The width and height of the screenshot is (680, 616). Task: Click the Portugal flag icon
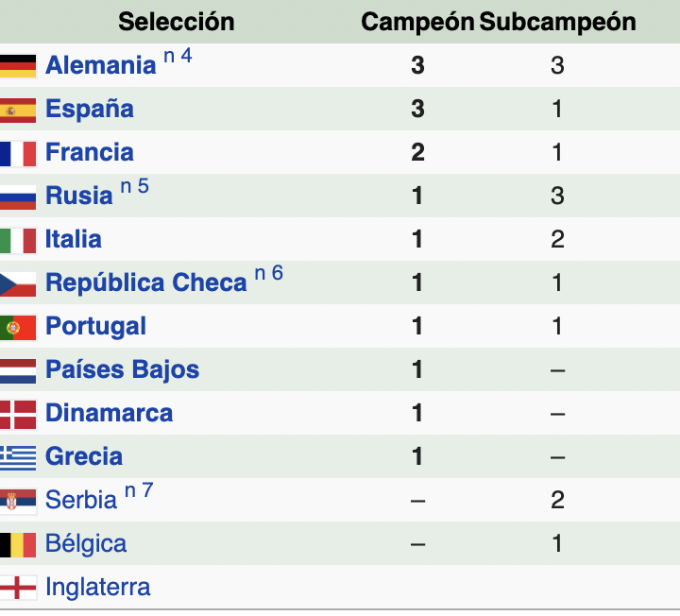pos(18,328)
